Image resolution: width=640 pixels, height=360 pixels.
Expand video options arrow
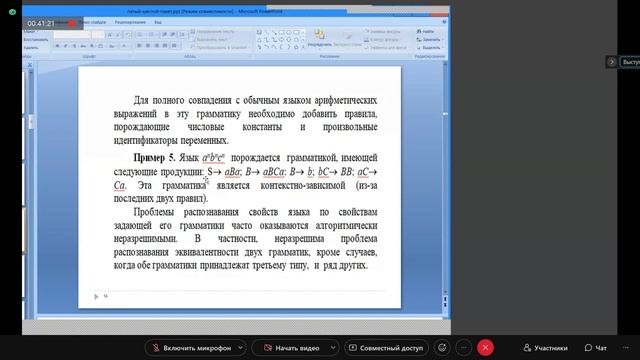pyautogui.click(x=333, y=348)
